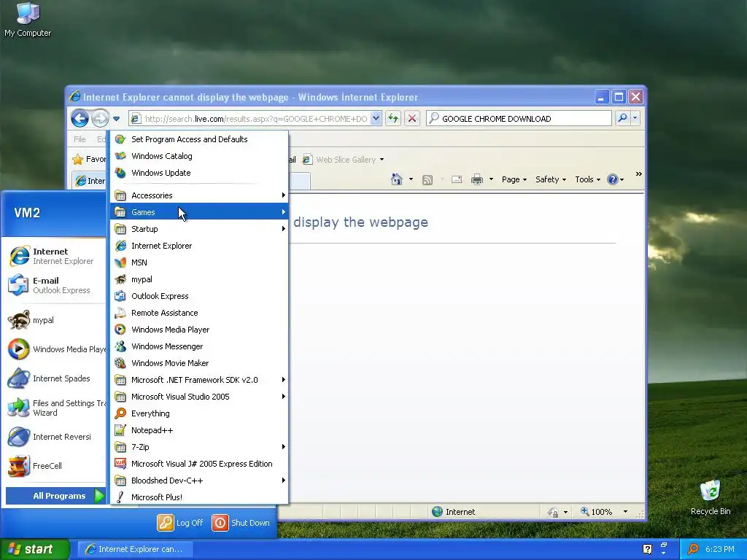Open the File menu in Internet Explorer
This screenshot has width=747, height=560.
pos(80,139)
